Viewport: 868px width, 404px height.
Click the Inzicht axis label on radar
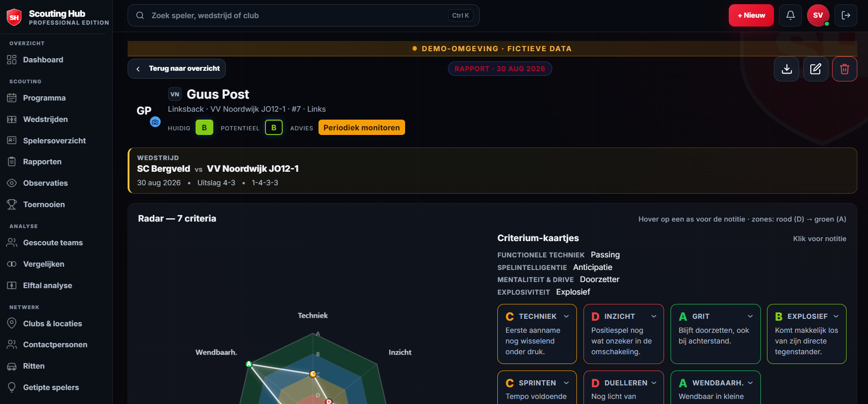pos(400,352)
